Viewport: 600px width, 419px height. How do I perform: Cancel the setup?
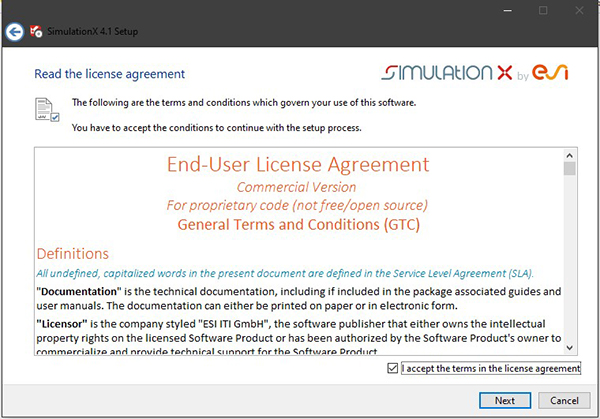pos(564,400)
